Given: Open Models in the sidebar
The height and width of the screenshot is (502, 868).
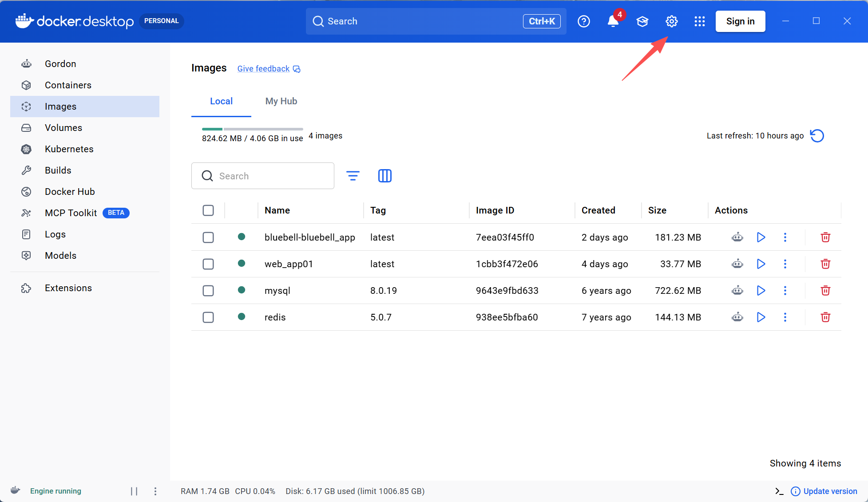Looking at the screenshot, I should (85, 256).
